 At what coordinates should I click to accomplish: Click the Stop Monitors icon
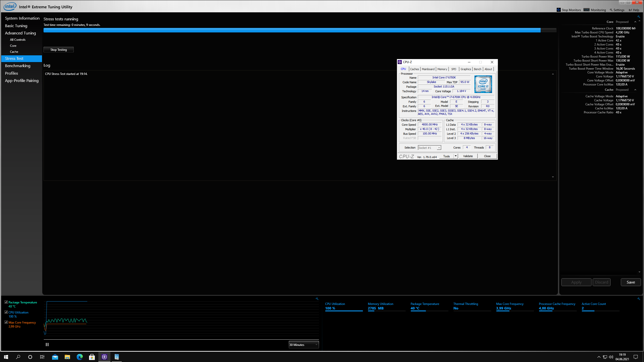click(558, 10)
